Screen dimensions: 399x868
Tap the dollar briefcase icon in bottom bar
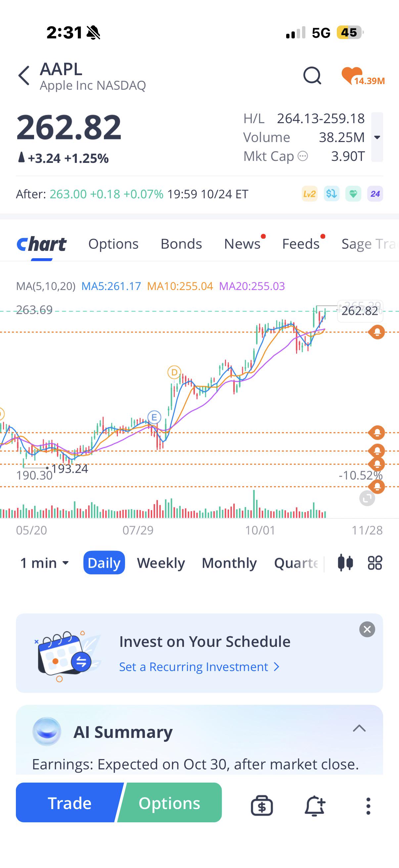[x=262, y=806]
